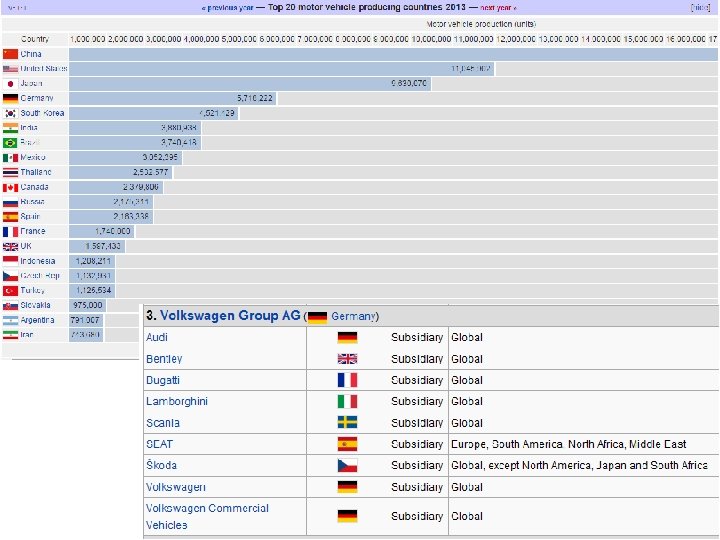
Task: Click the Mexico value 3,052,395
Action: (x=160, y=158)
